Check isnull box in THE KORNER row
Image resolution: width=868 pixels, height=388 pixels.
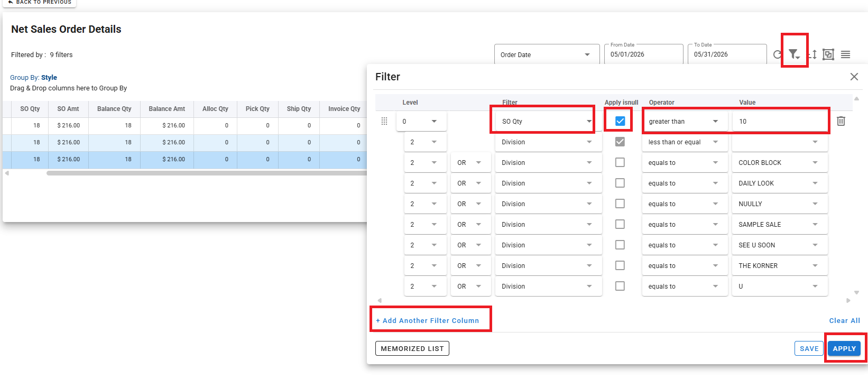pyautogui.click(x=620, y=265)
